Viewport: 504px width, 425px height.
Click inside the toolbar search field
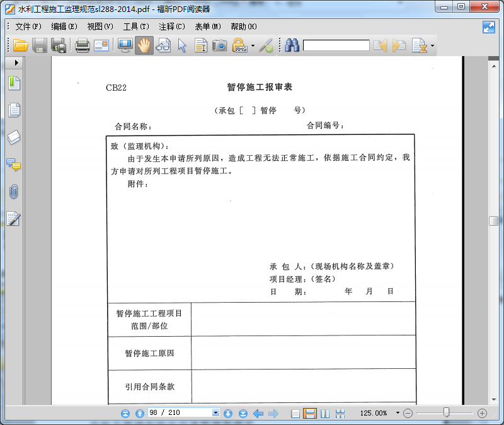337,45
